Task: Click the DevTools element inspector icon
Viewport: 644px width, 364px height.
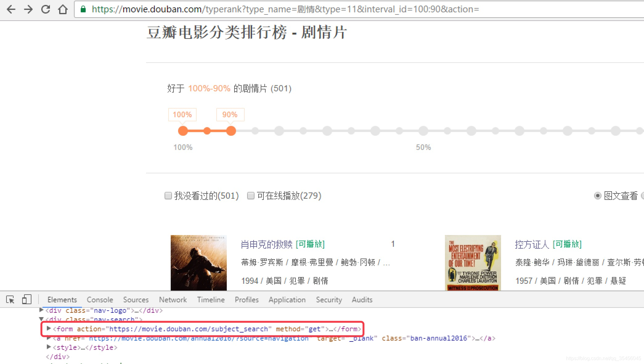Action: click(x=10, y=299)
